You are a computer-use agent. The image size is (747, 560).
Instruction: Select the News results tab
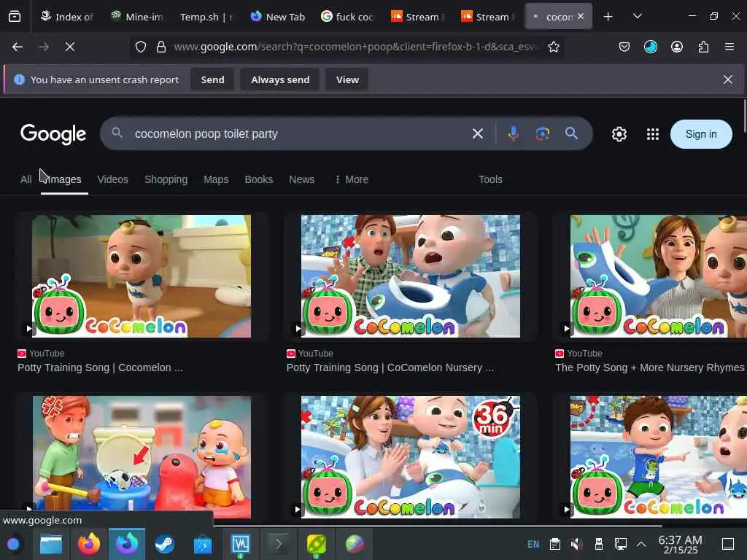[301, 179]
